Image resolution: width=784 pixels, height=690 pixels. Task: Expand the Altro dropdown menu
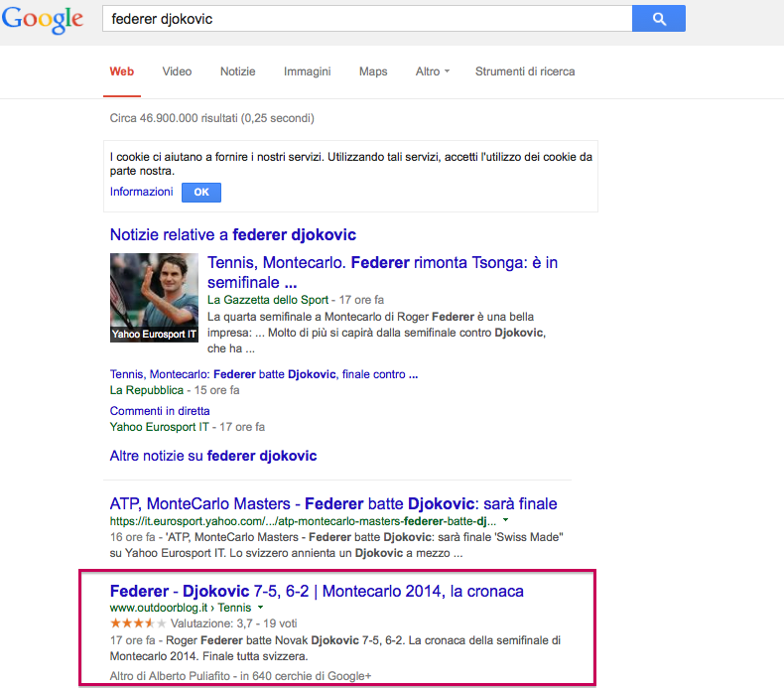click(433, 71)
